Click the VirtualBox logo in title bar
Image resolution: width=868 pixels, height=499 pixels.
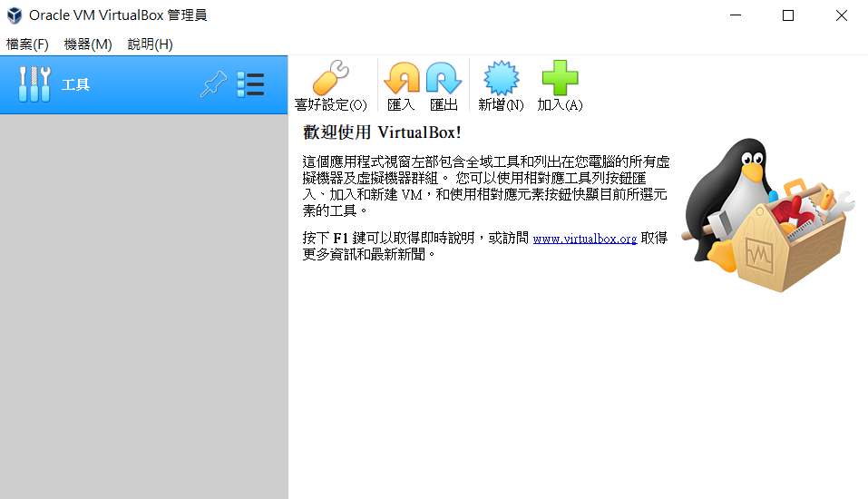tap(15, 15)
